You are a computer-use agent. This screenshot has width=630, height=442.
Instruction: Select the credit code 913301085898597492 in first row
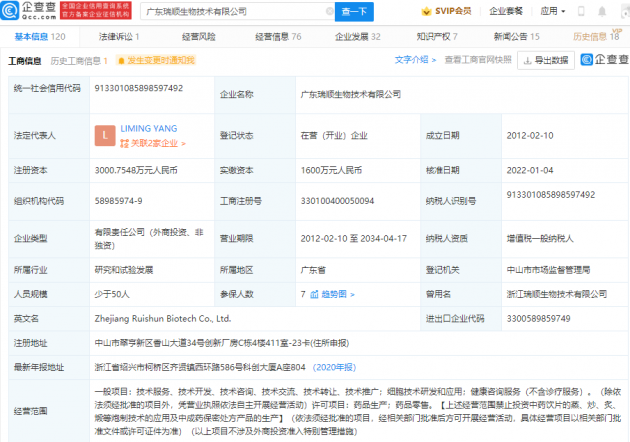[139, 88]
